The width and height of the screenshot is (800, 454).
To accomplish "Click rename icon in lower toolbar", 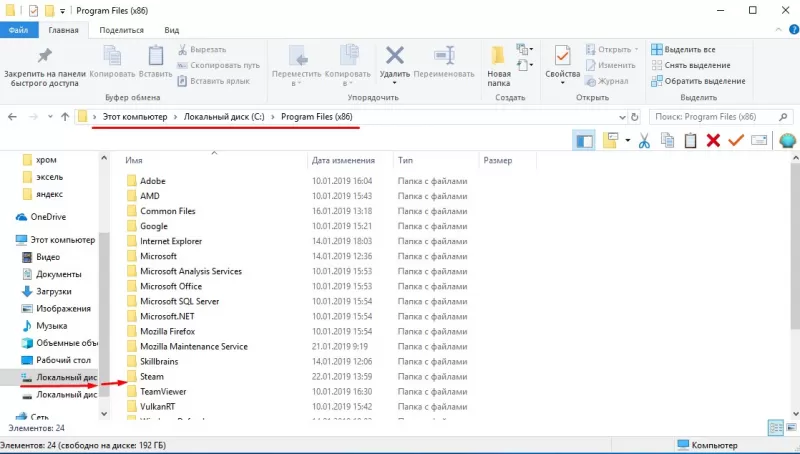I will click(x=759, y=140).
